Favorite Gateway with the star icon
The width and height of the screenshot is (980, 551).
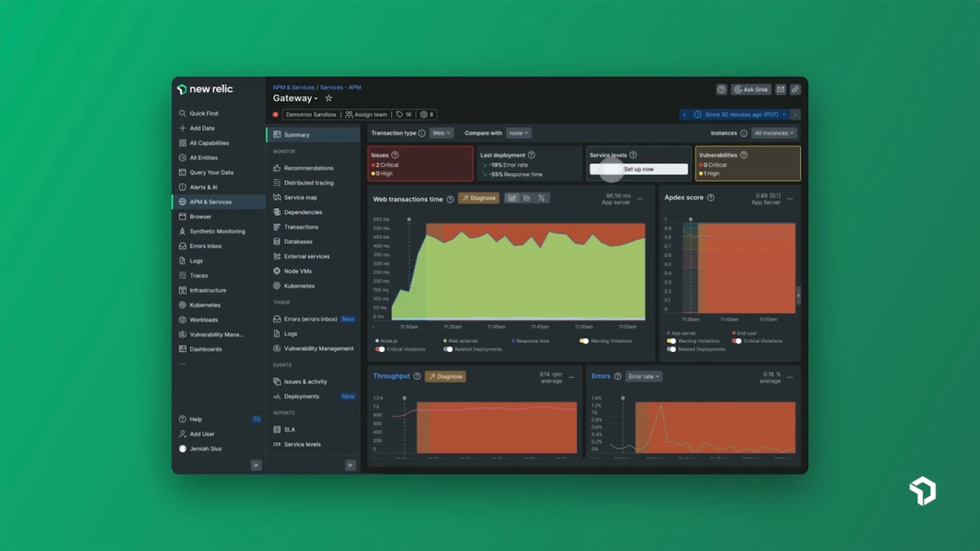click(x=329, y=98)
